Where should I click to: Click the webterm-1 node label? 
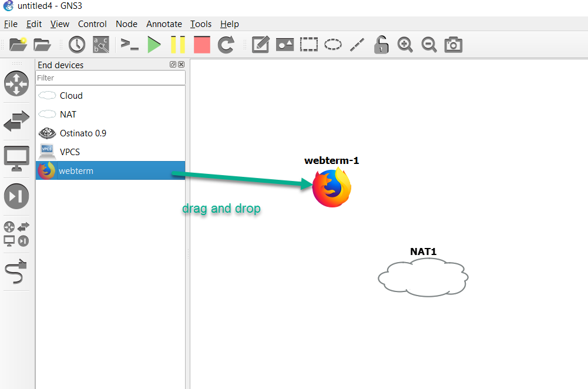coord(331,160)
